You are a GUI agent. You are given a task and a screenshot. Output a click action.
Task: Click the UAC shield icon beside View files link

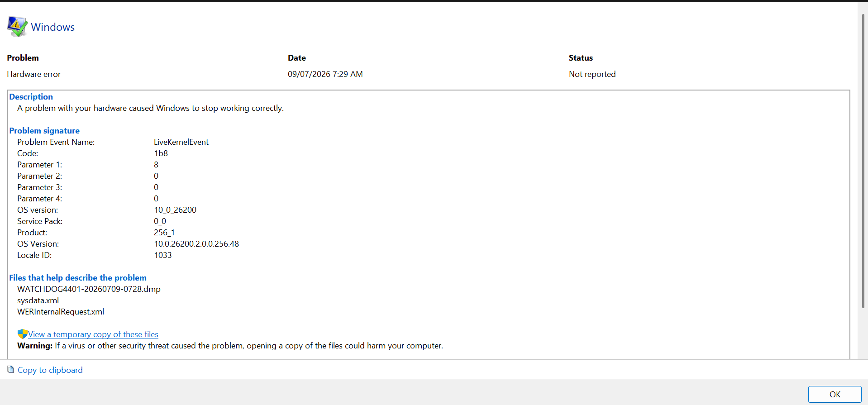[x=22, y=334]
